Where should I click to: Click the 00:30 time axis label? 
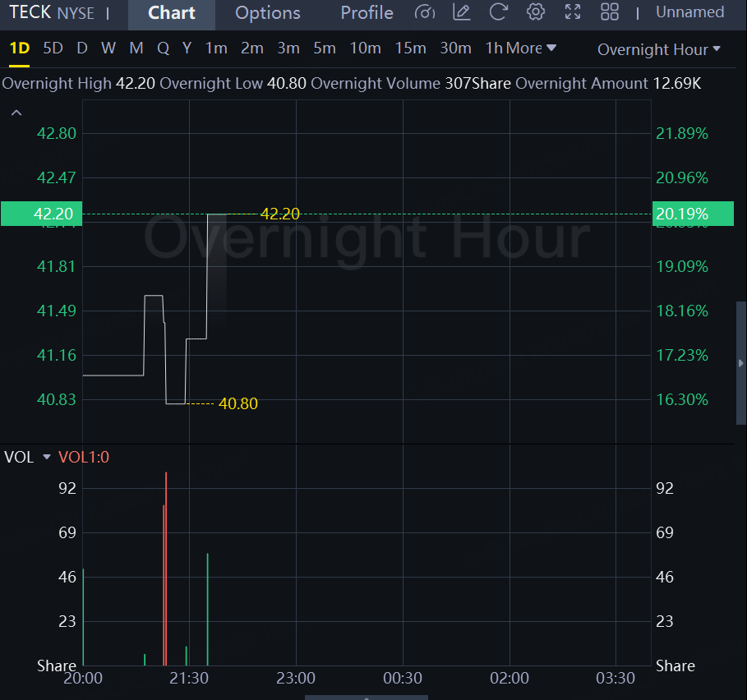(403, 678)
